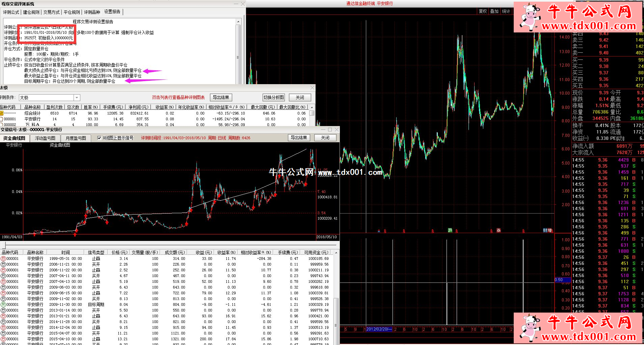This screenshot has width=644, height=345.
Task: Click 卖一 price 9.40 in order book
Action: pyautogui.click(x=604, y=53)
